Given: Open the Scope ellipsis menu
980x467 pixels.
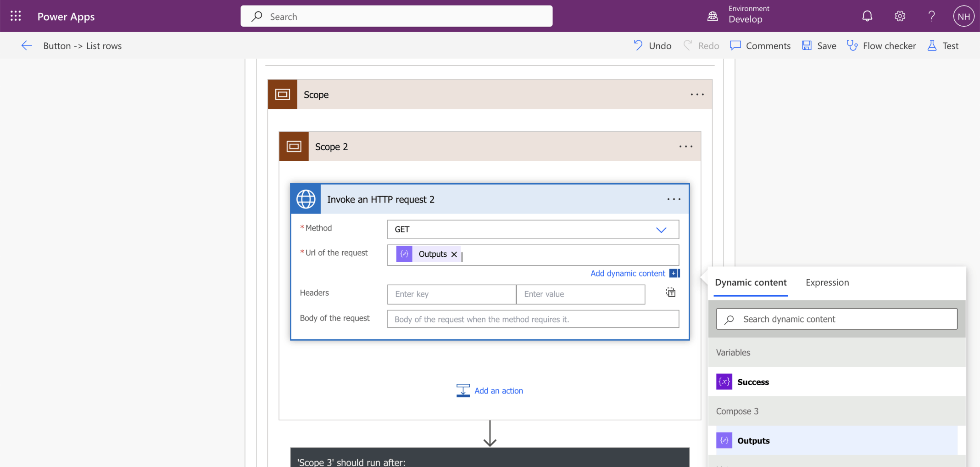Looking at the screenshot, I should pos(697,95).
